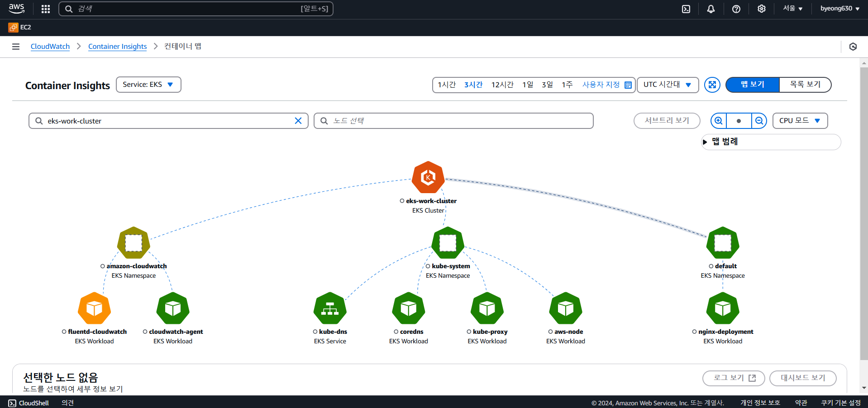Toggle radio circle next to nginx-deployment label
Image resolution: width=868 pixels, height=408 pixels.
(x=694, y=332)
